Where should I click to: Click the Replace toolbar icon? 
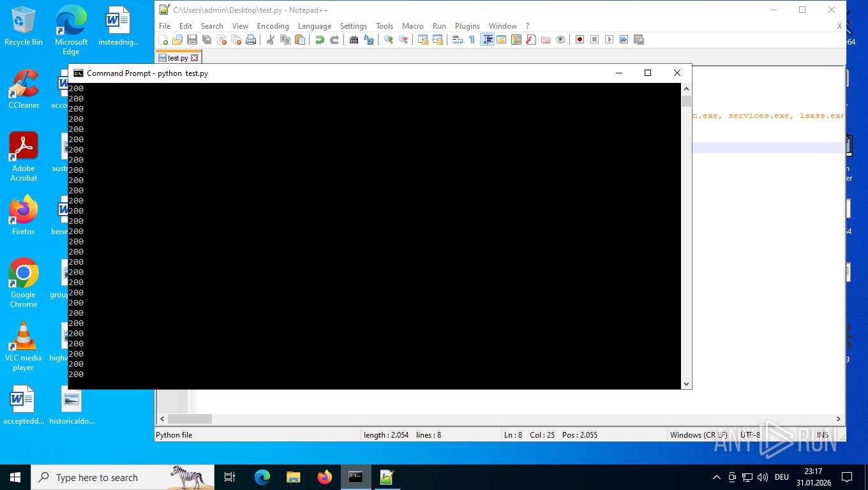coord(369,40)
